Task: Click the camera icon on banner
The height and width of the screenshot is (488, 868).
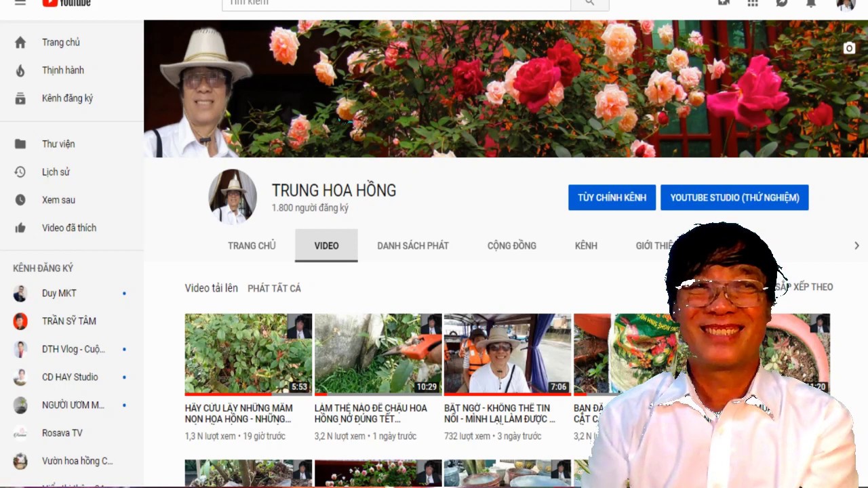Action: [x=849, y=48]
